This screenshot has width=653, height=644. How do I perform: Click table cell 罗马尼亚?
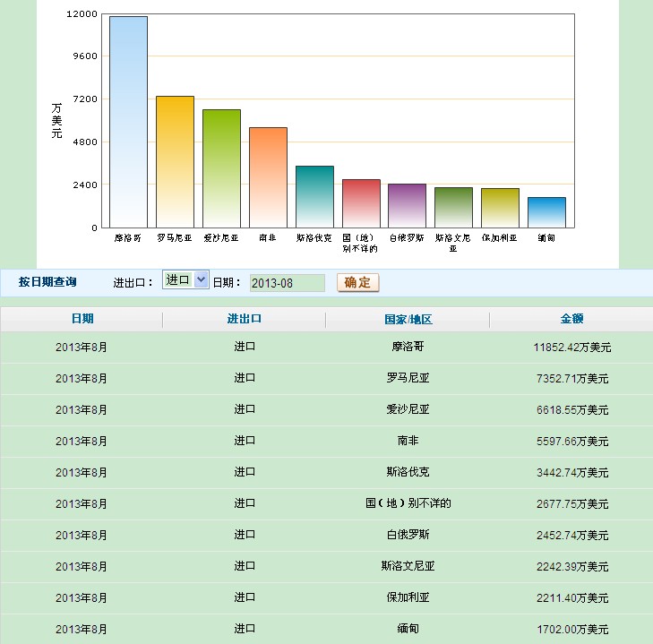408,378
